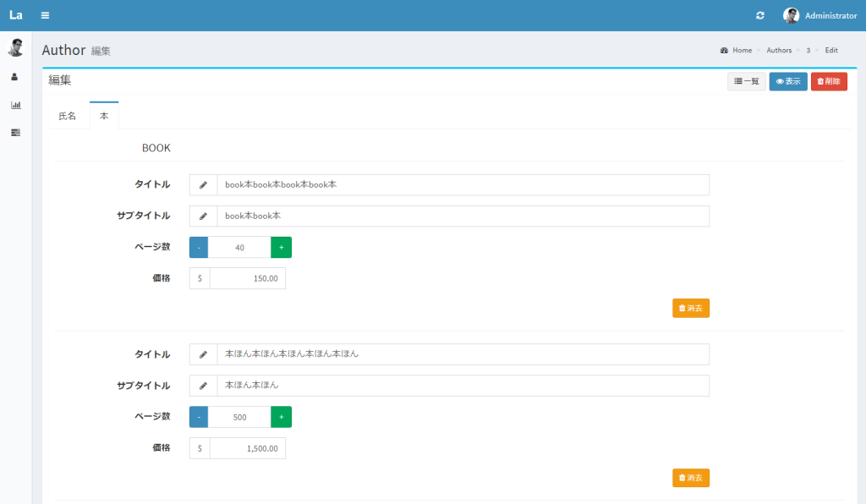The image size is (866, 504).
Task: Select the 本 tab
Action: pos(103,115)
